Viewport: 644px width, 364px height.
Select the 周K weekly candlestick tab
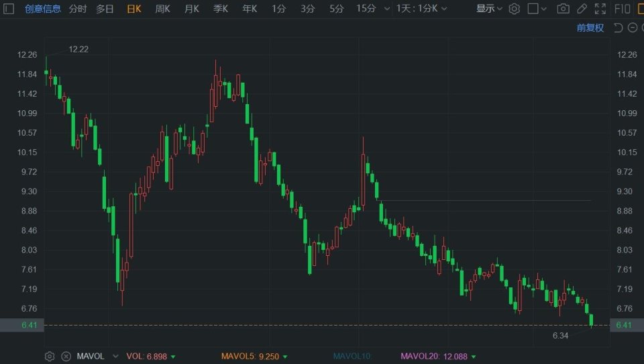coord(162,9)
